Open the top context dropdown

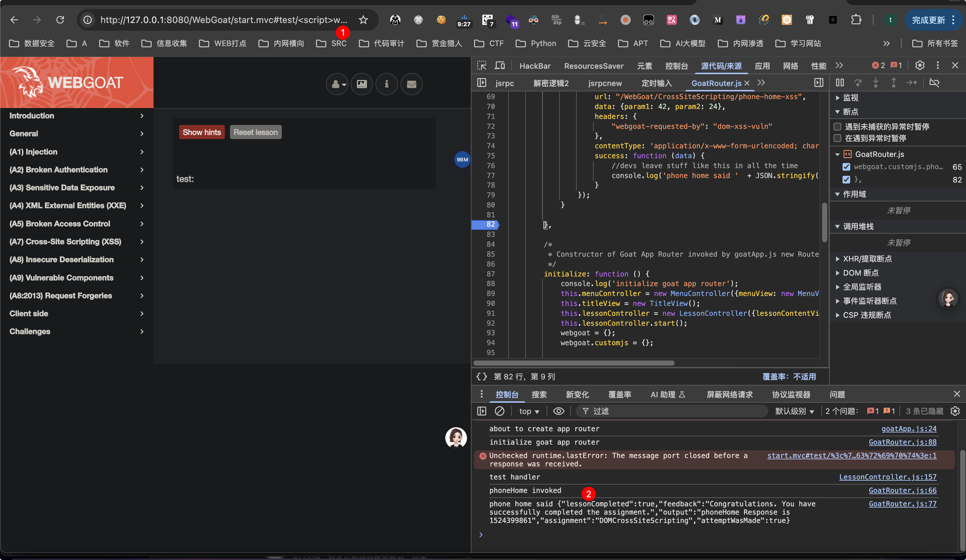pos(529,411)
